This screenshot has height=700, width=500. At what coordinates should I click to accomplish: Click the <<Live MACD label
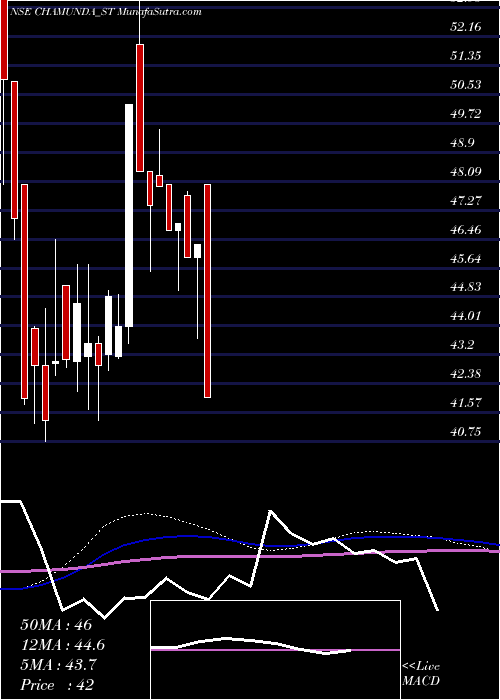tap(421, 674)
